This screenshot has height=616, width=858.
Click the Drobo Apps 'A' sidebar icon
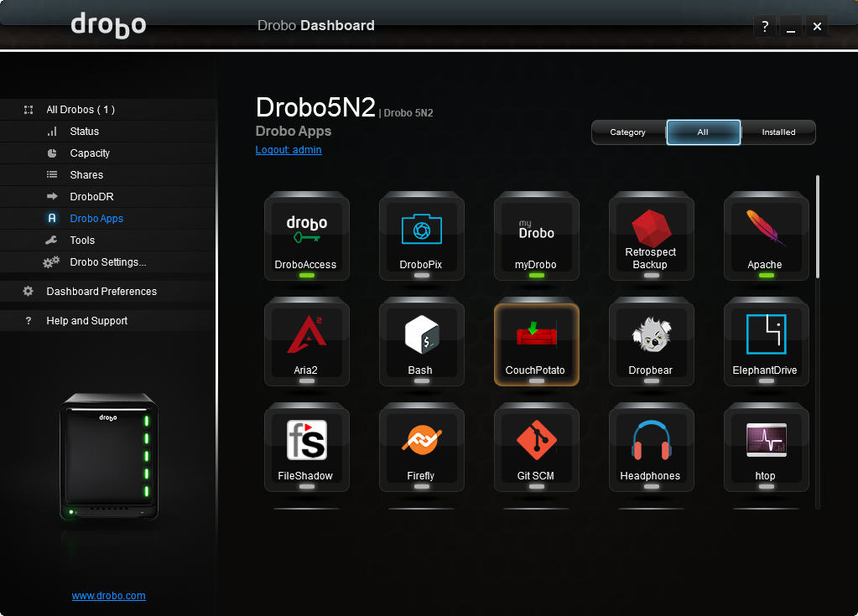(x=52, y=218)
